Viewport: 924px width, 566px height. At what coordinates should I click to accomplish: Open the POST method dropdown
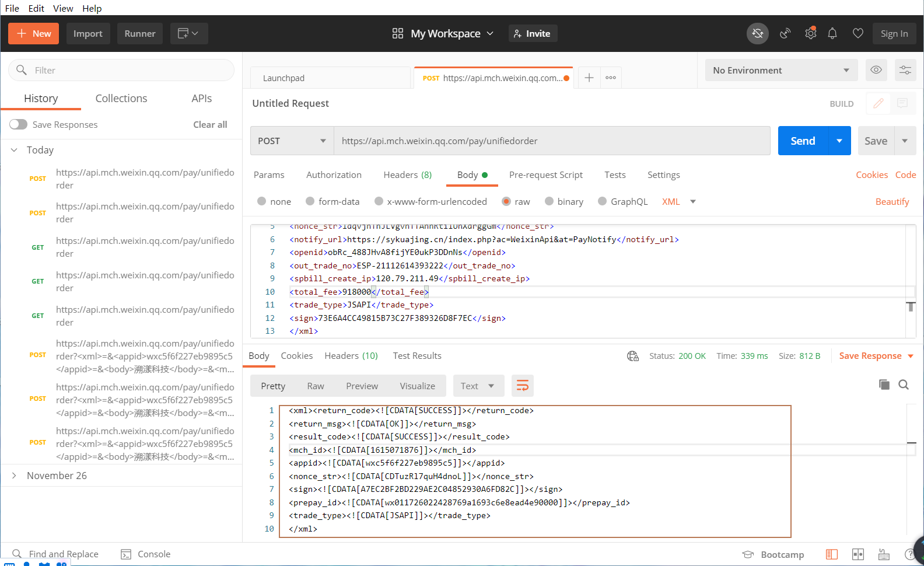pyautogui.click(x=292, y=141)
